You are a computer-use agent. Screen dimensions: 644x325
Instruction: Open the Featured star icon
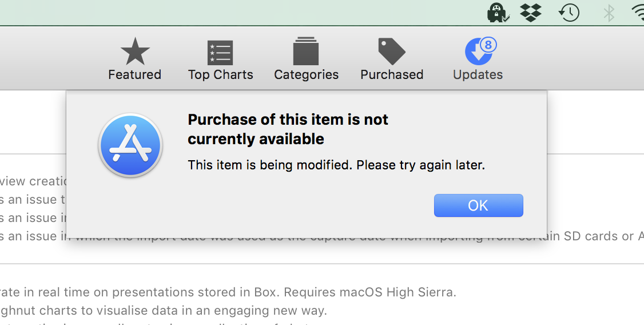[135, 51]
